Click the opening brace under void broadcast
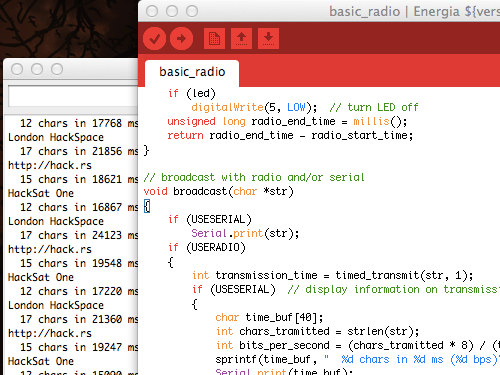 click(147, 206)
